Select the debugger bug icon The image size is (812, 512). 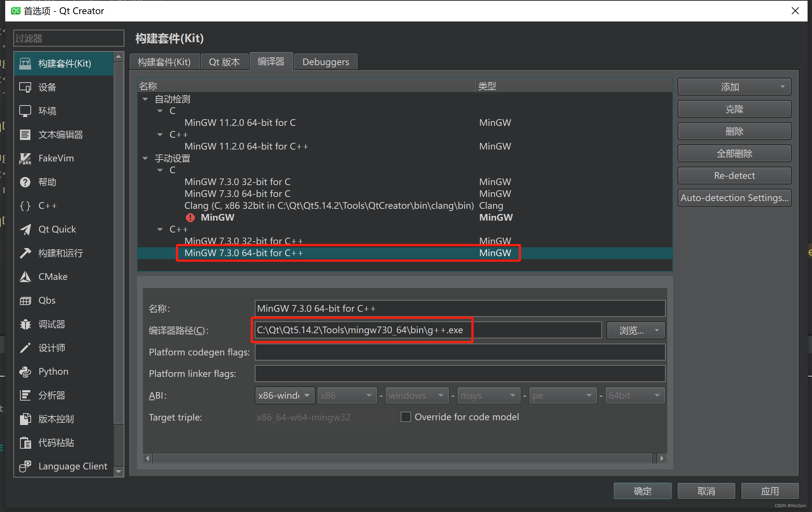click(25, 325)
